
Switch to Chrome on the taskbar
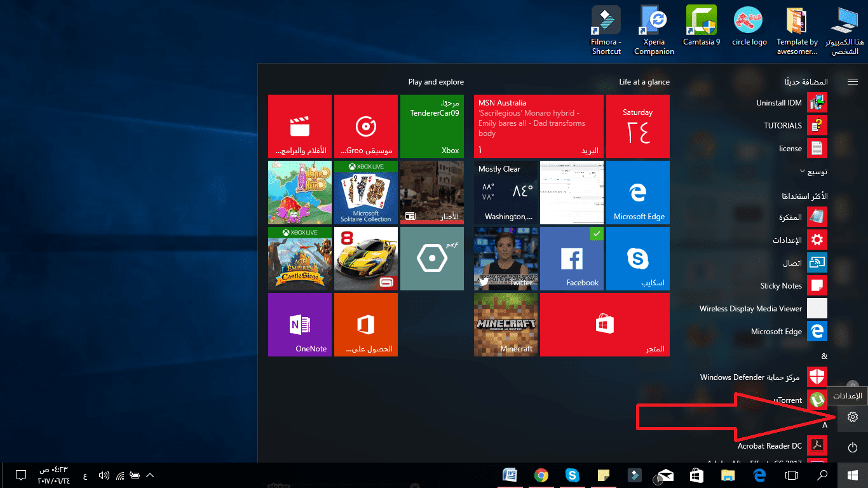click(x=541, y=475)
